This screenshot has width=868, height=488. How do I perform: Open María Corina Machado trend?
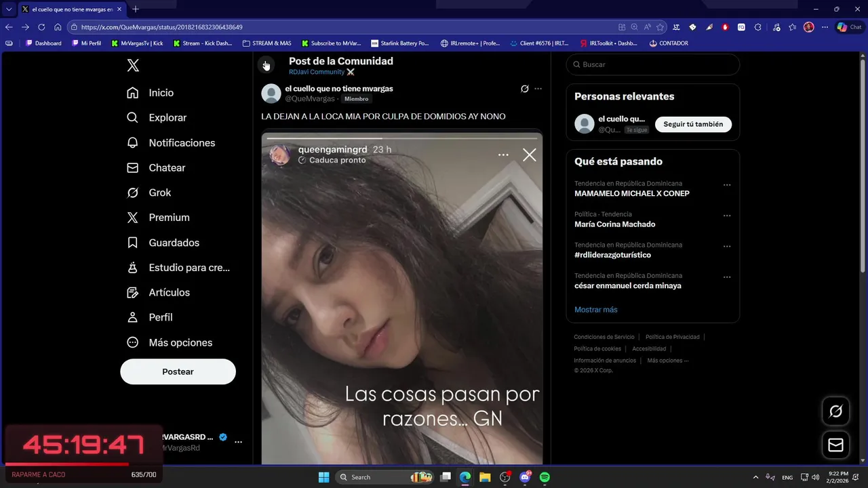[x=615, y=224]
